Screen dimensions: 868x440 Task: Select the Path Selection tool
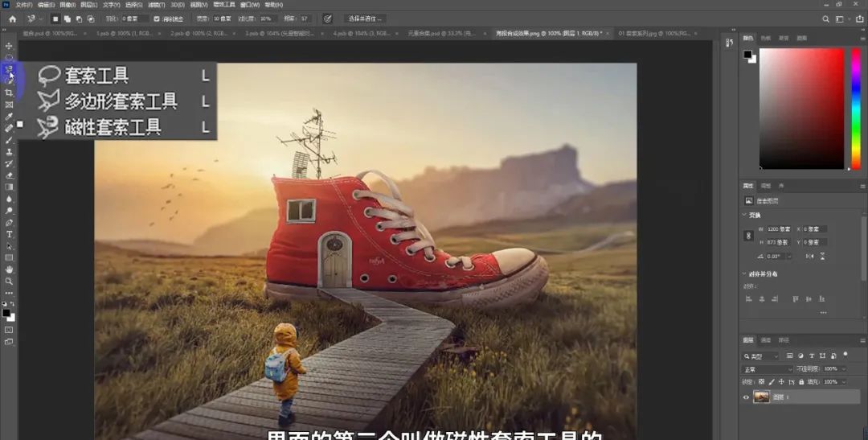(9, 246)
